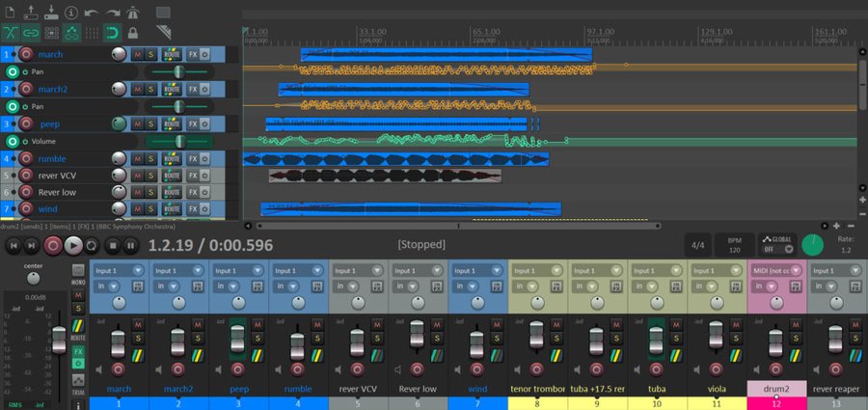
Task: Toggle monitoring speaker icon on Rever low strip
Action: 398,370
